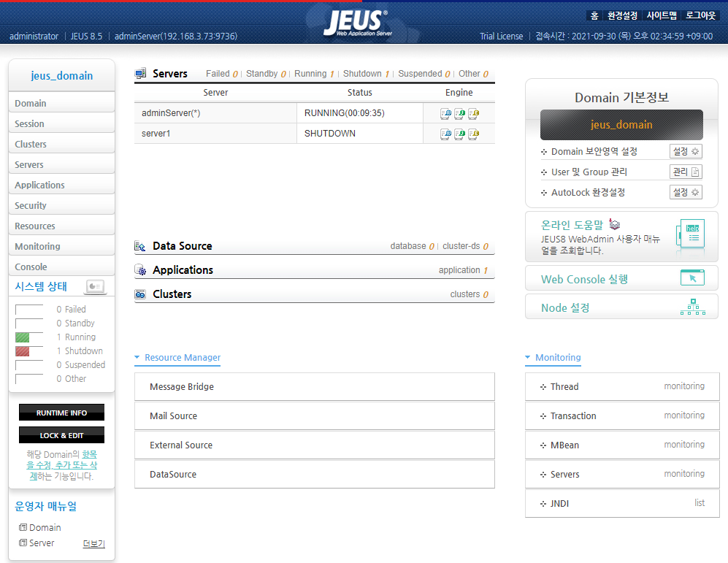728x563 pixels.
Task: Click the Servers section monitor icon
Action: click(140, 73)
